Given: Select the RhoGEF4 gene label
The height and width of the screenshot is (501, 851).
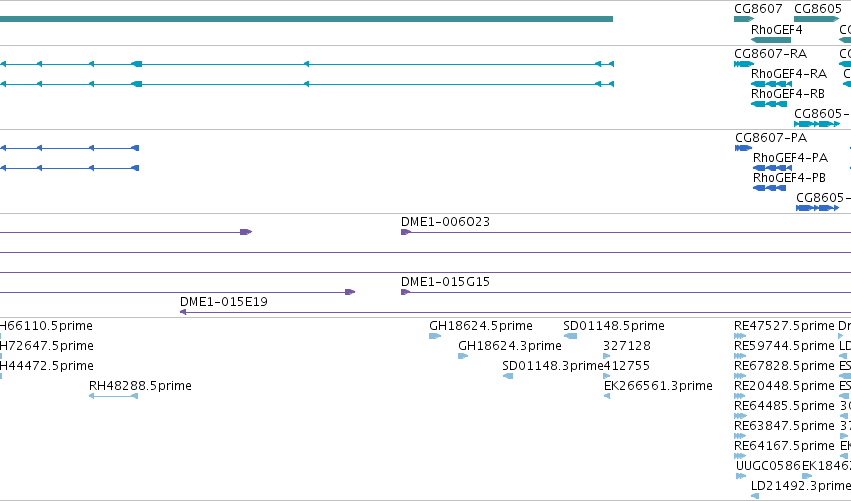Looking at the screenshot, I should click(776, 30).
